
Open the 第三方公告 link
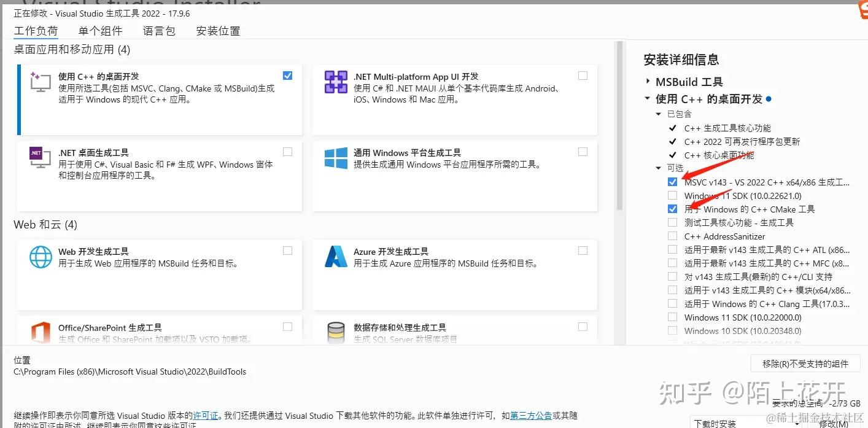(x=531, y=416)
